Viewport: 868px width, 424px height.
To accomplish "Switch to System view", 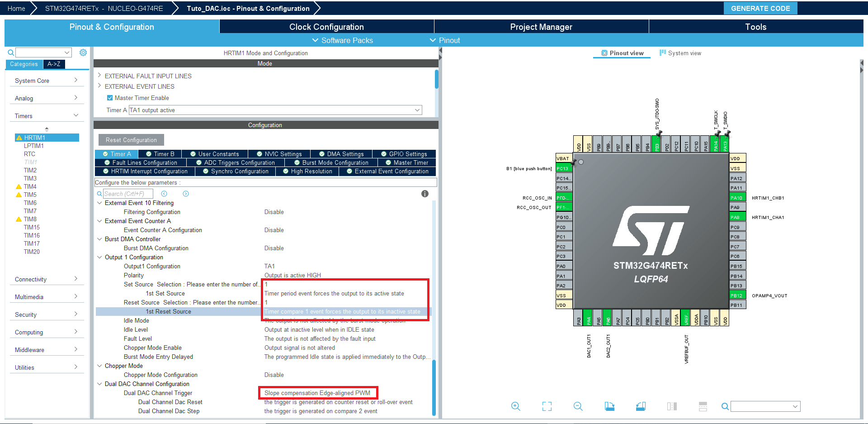I will (680, 53).
